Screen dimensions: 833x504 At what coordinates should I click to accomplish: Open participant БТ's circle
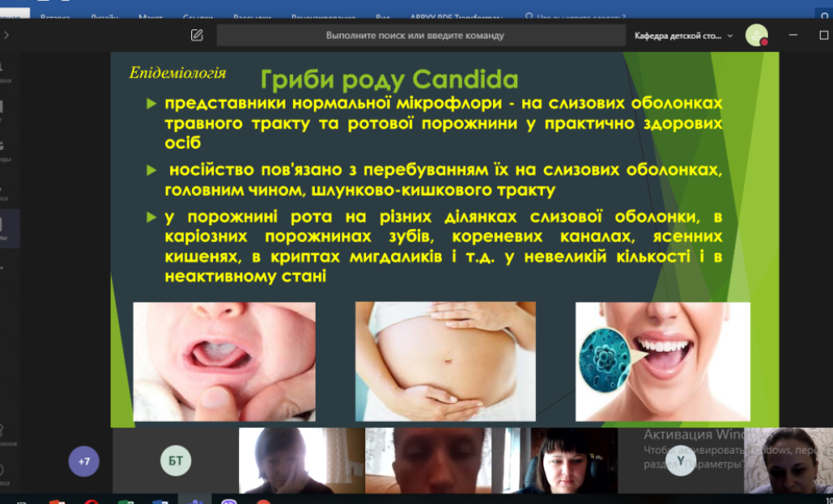point(175,460)
